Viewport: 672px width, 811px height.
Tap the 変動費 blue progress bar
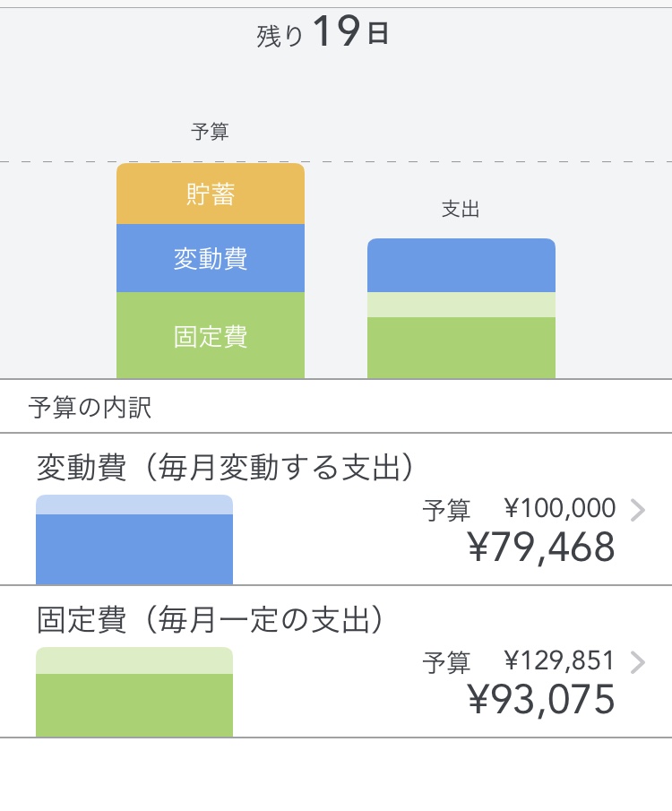pos(134,540)
